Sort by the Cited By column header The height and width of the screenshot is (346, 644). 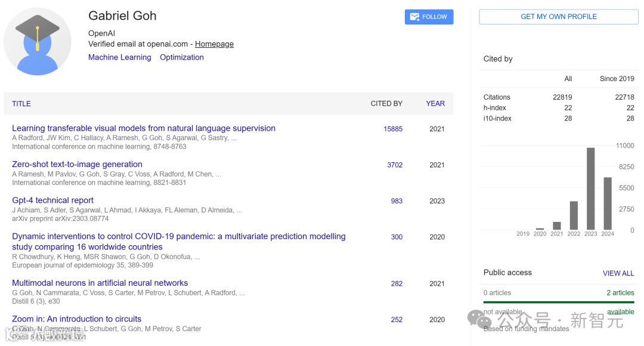point(386,104)
